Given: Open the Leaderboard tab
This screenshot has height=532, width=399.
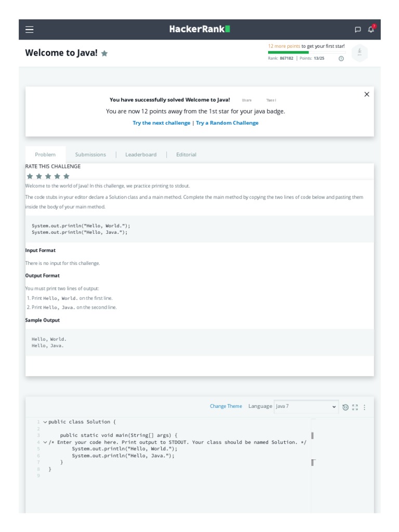Looking at the screenshot, I should [x=141, y=154].
